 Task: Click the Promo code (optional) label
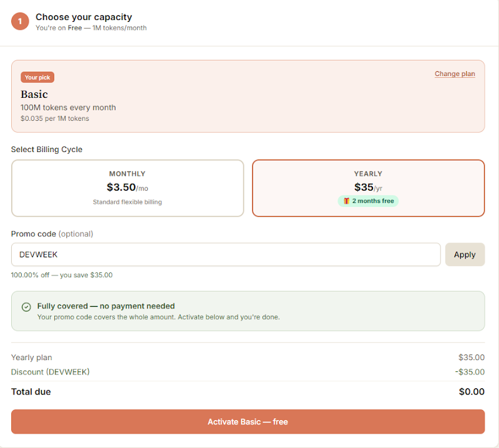point(52,234)
